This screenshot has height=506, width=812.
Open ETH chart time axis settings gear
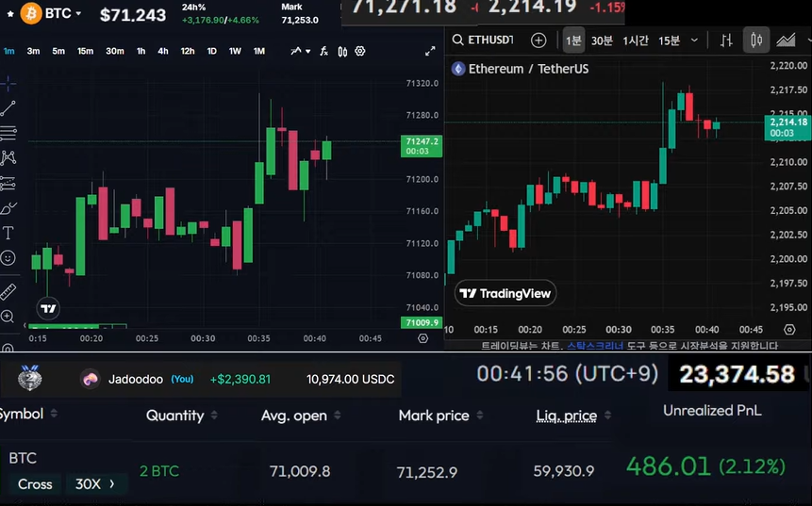click(x=789, y=330)
